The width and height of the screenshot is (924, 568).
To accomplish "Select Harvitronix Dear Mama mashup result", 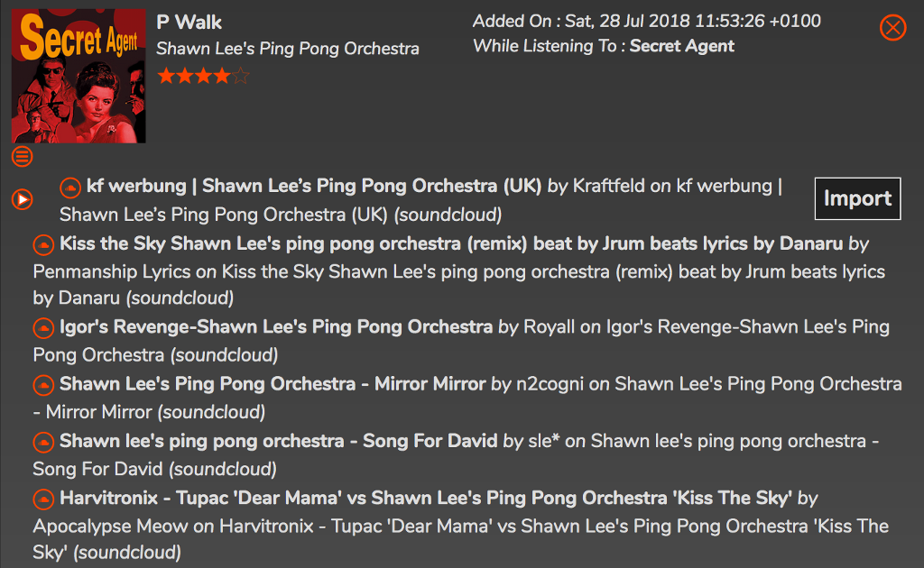I will tap(426, 498).
